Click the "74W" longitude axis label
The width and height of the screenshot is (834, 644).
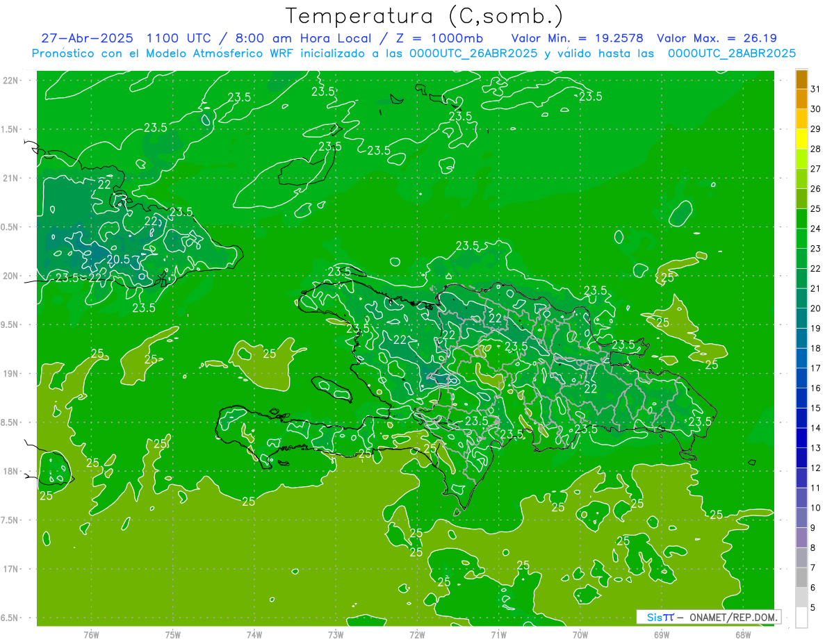tap(254, 635)
